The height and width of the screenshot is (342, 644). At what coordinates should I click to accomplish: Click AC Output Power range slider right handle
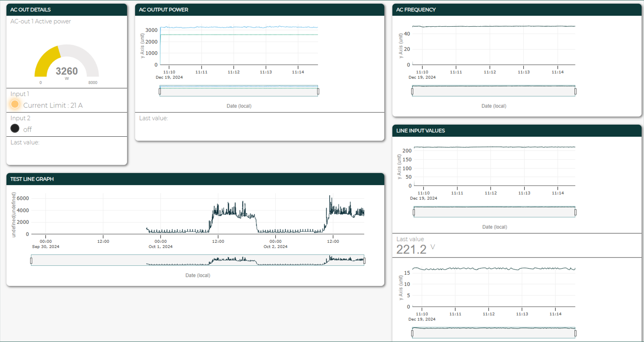coord(318,91)
